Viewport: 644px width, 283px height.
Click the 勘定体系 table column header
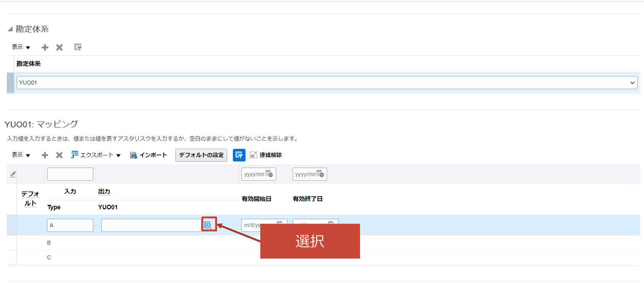tap(29, 64)
